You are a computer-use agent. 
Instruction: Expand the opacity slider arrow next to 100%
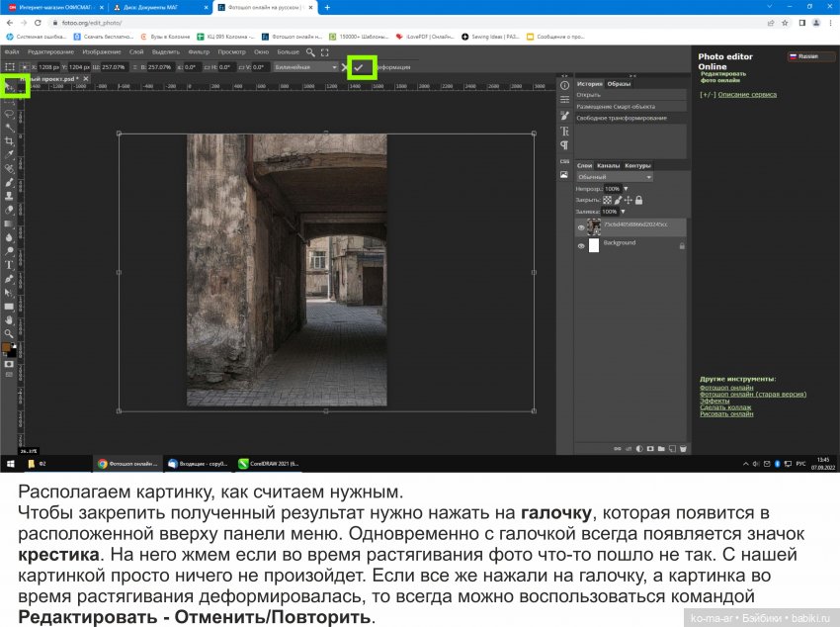(626, 188)
